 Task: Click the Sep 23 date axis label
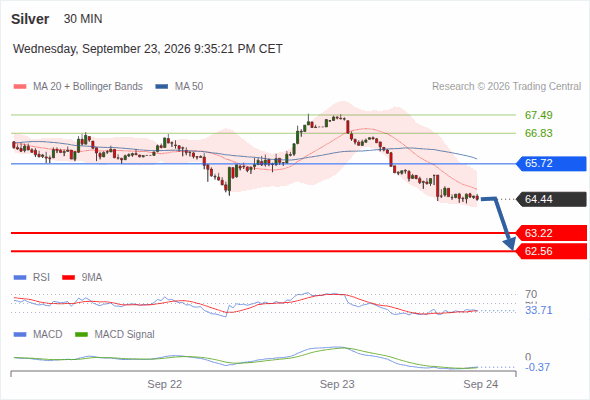[x=337, y=384]
